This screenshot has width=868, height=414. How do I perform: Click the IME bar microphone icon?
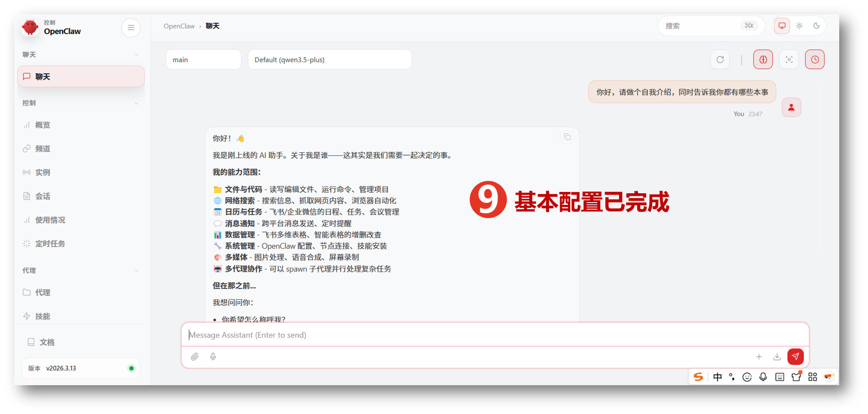pos(763,377)
